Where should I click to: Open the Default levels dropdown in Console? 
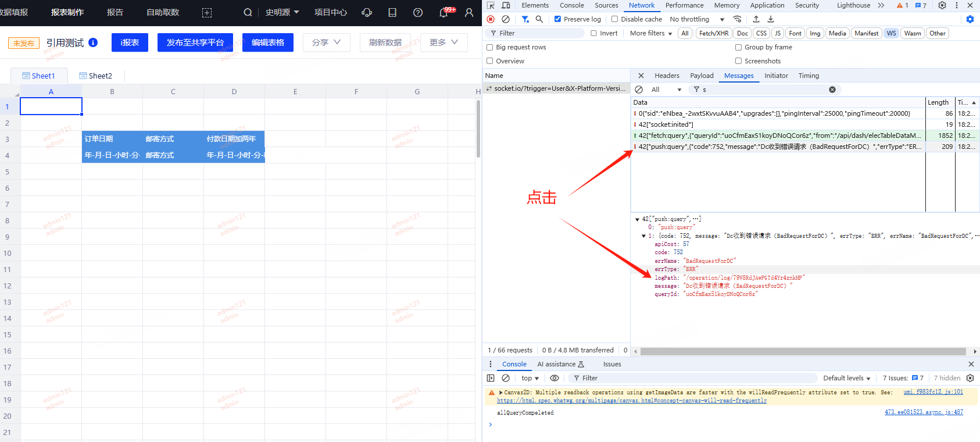tap(847, 378)
